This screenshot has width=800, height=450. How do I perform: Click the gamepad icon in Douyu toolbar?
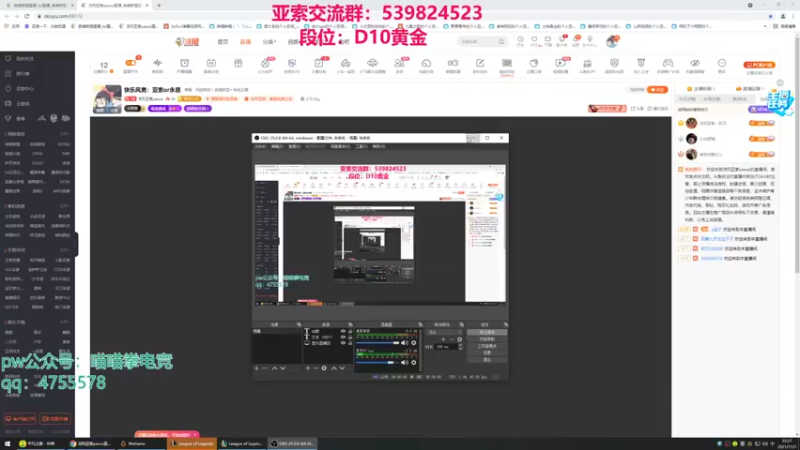[667, 63]
